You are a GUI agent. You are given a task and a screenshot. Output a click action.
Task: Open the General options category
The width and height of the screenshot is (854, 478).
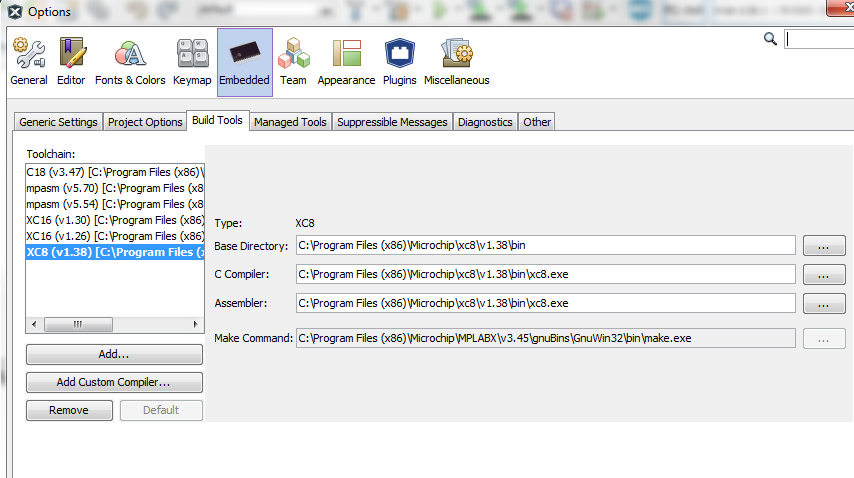(29, 62)
